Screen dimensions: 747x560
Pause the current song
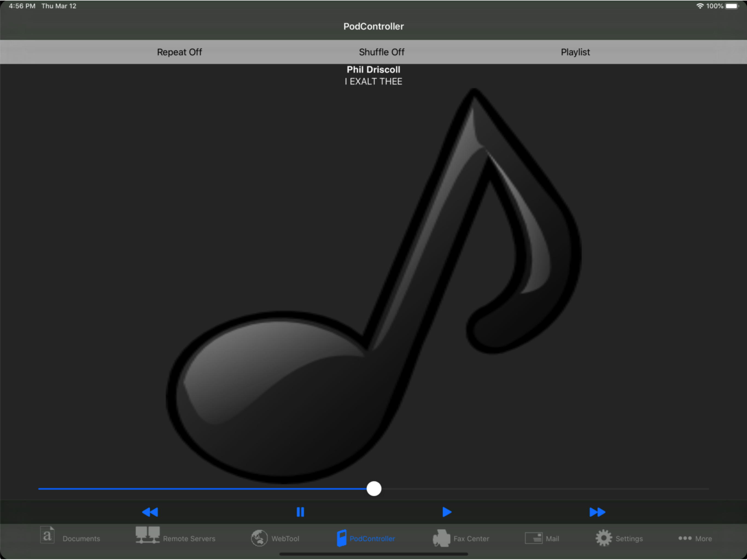300,512
